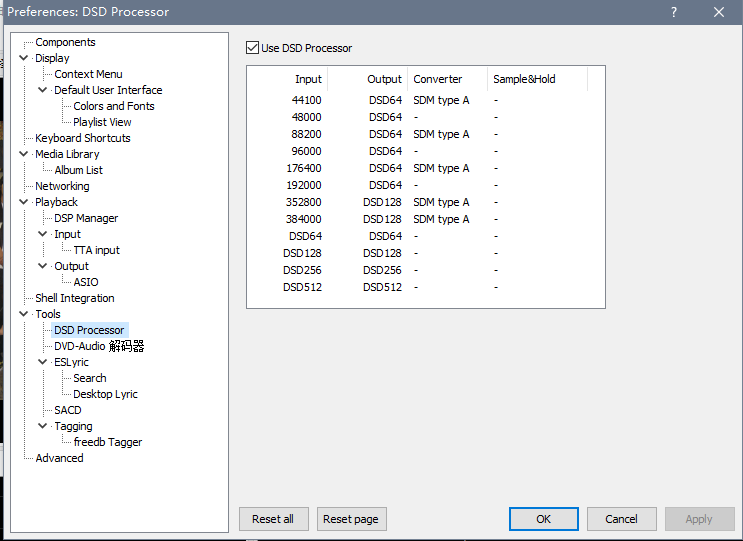Click the Cancel button
This screenshot has height=541, width=743.
tap(621, 519)
